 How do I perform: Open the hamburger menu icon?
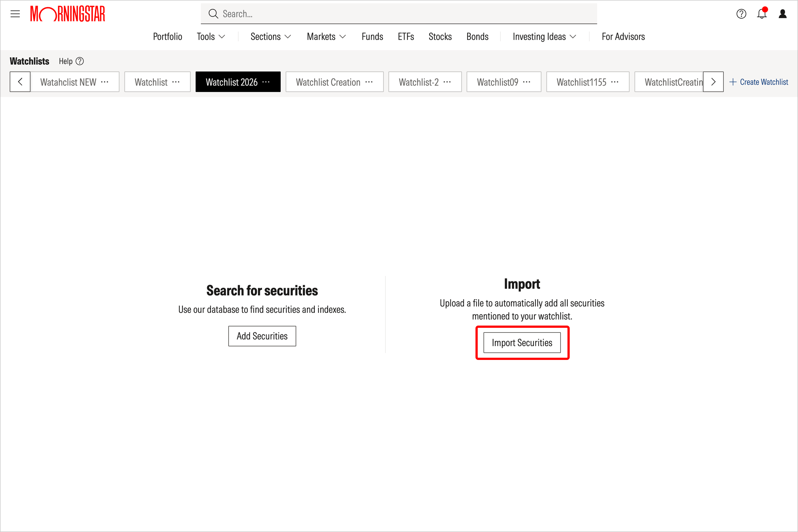coord(15,14)
